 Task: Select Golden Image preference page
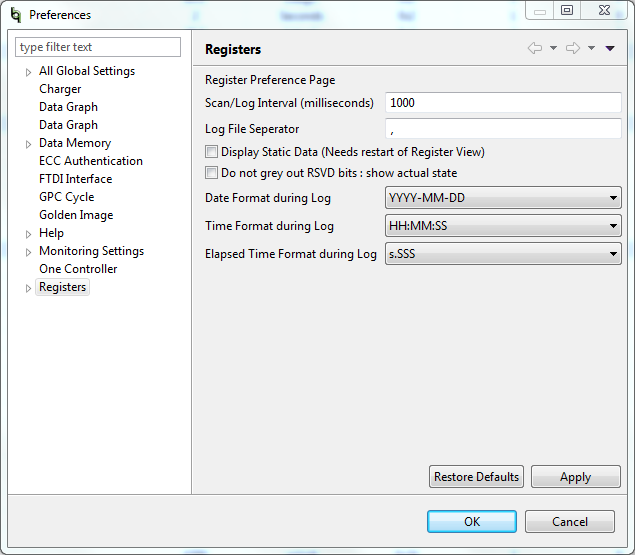click(x=76, y=215)
